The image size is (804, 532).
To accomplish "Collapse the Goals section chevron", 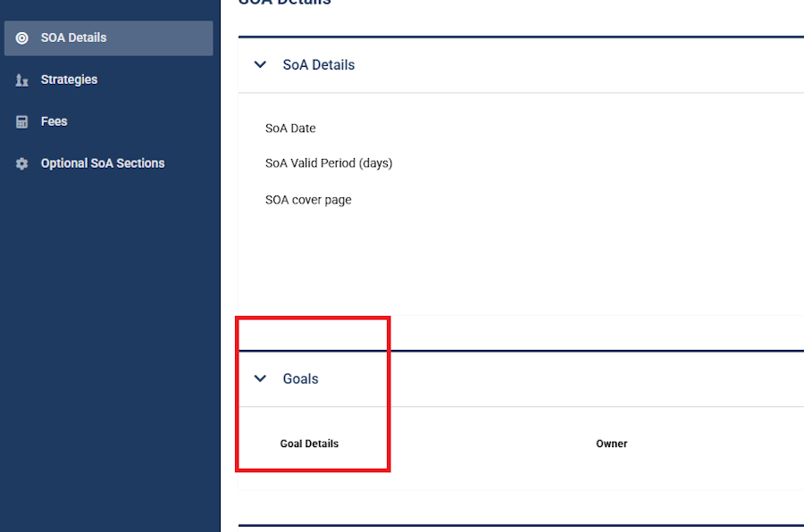I will (x=261, y=378).
